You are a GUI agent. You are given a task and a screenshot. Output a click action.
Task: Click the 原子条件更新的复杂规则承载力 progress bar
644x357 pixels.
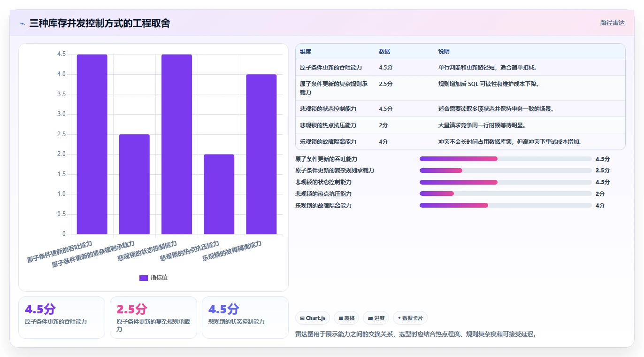click(506, 171)
